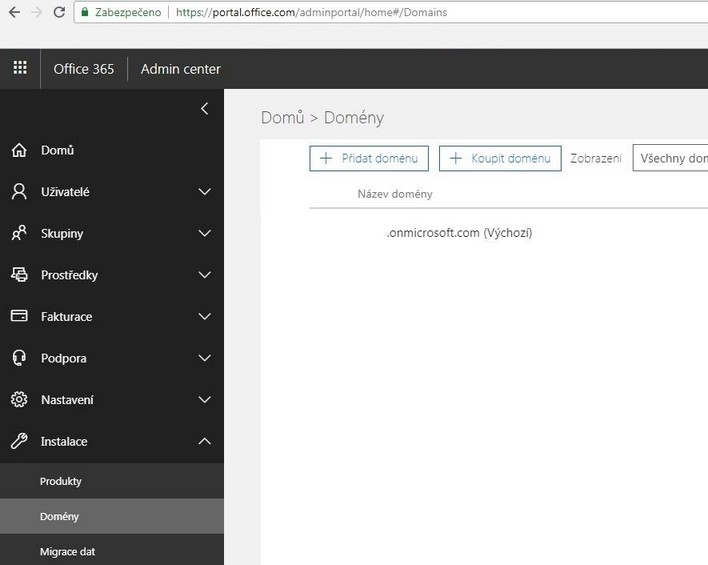Open the Uživatelé sidebar section
Viewport: 708px width, 565px height.
112,191
